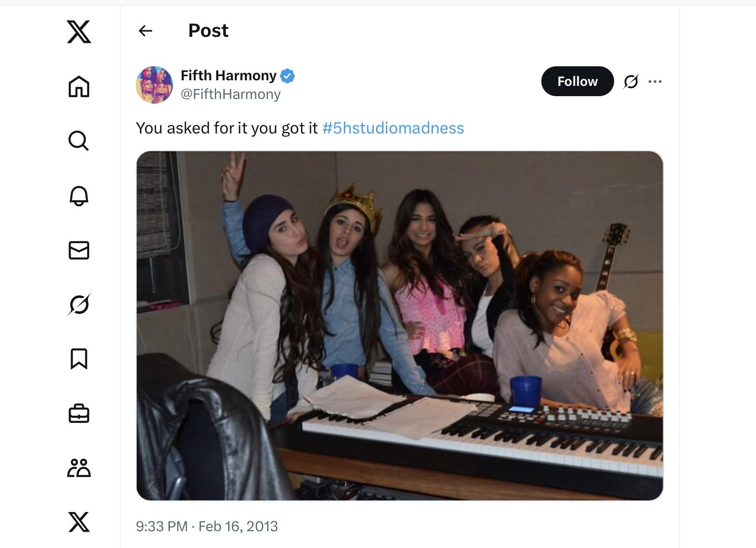The height and width of the screenshot is (548, 756).
Task: Click the Fifth Harmony display name
Action: tap(229, 75)
